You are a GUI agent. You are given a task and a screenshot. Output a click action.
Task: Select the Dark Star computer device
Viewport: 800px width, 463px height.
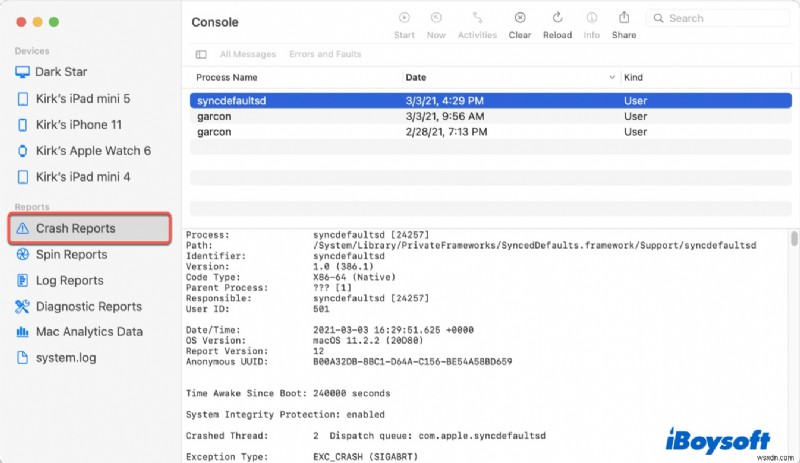(x=51, y=72)
